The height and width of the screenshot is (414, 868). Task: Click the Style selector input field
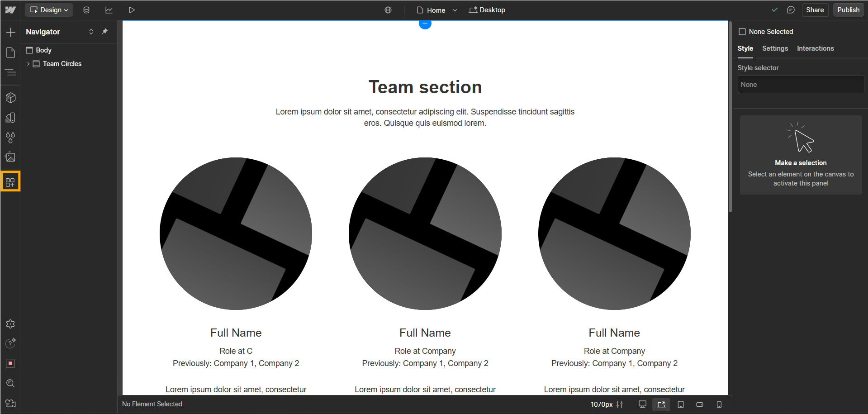(800, 85)
